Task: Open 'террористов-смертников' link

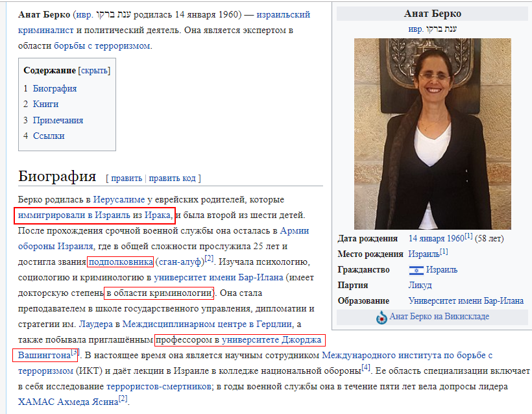Action: coord(158,387)
